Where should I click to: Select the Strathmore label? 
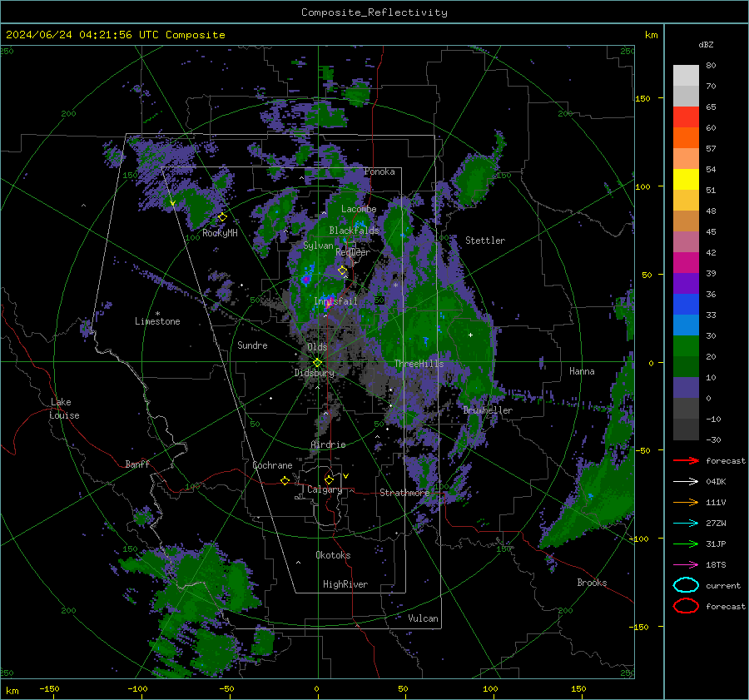click(x=404, y=493)
